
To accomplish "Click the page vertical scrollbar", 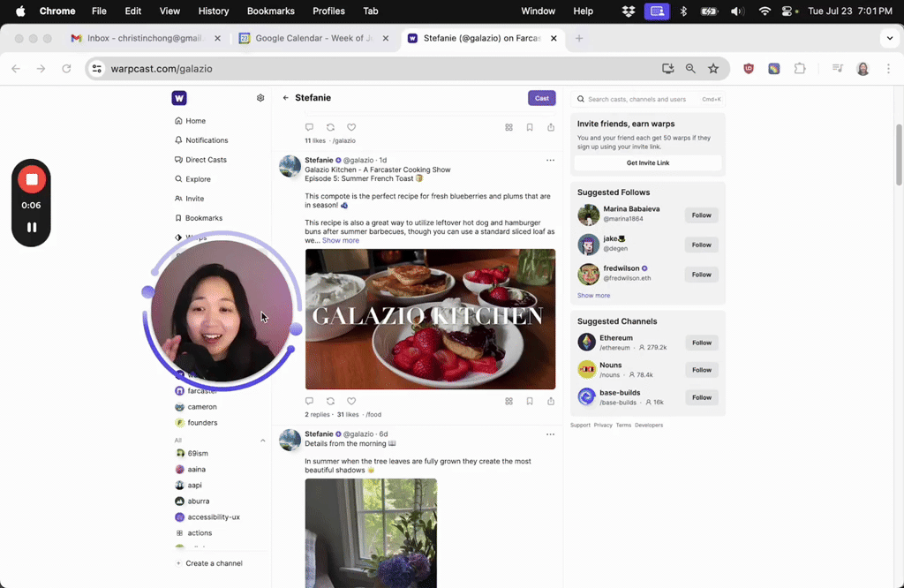I will click(x=898, y=155).
